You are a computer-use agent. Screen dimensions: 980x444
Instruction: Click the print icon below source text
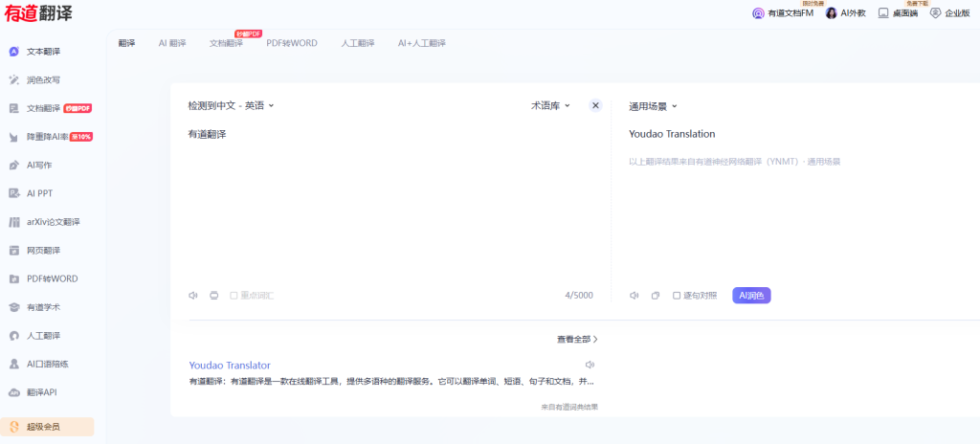coord(213,296)
